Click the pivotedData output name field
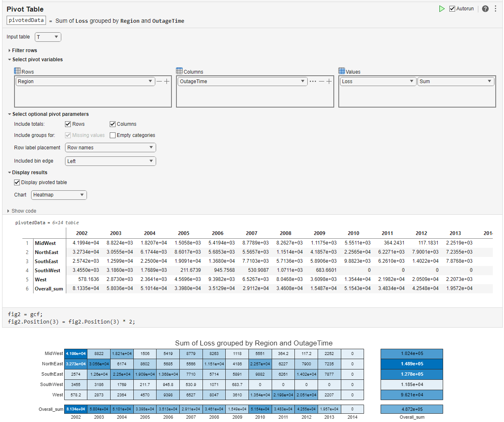Screen dimensions: 504x422 [26, 20]
